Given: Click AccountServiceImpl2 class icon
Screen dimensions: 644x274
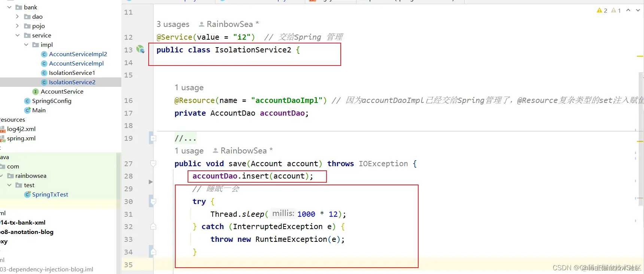Looking at the screenshot, I should (x=44, y=54).
